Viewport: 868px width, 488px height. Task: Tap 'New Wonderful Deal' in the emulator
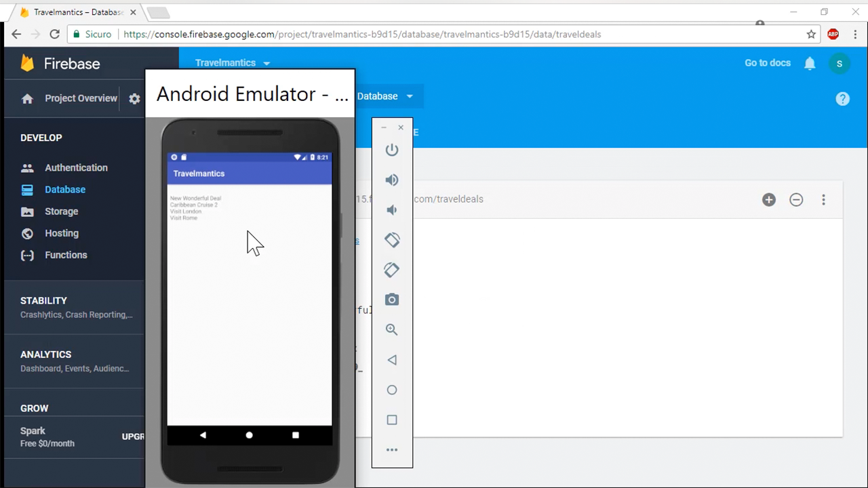point(195,199)
